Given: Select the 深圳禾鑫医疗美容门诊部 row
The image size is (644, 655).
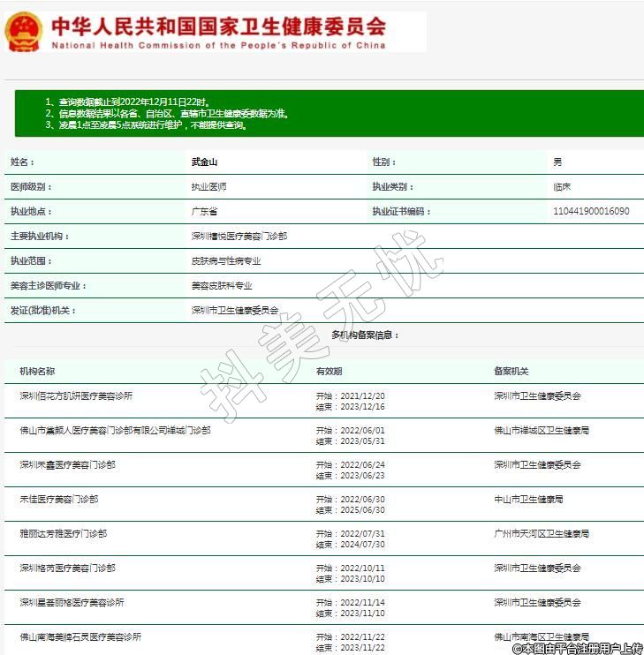Looking at the screenshot, I should (67, 464).
